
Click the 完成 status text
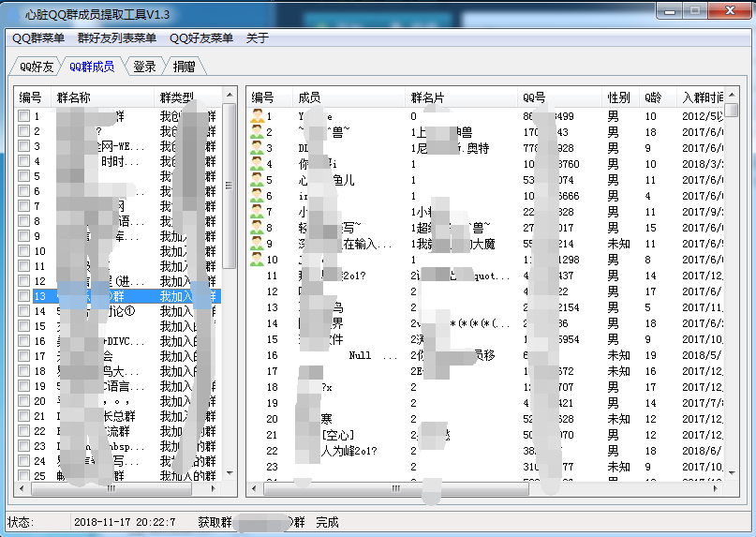[x=327, y=522]
